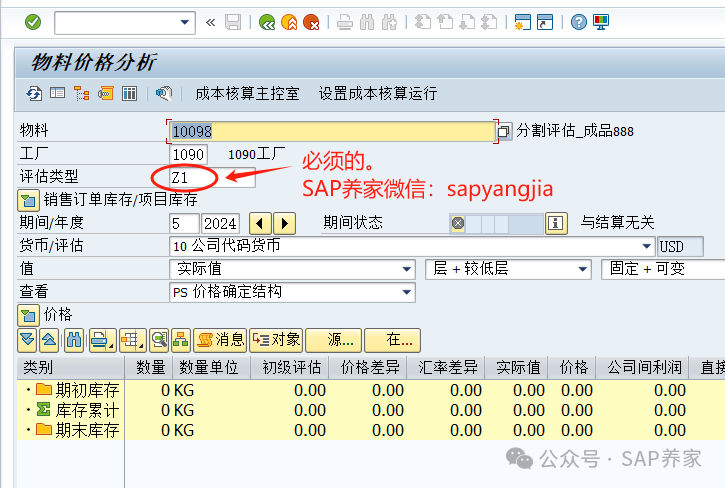Image resolution: width=725 pixels, height=488 pixels.
Task: Click the blue Help question mark icon
Action: pos(578,22)
